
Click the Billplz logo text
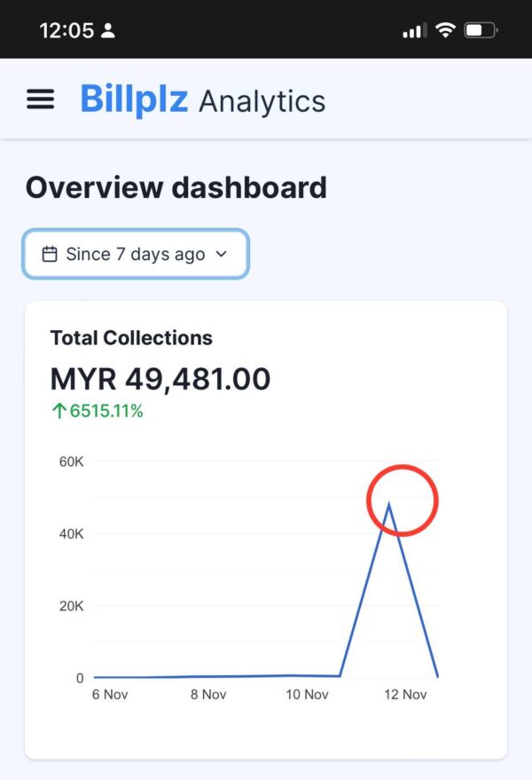[134, 99]
